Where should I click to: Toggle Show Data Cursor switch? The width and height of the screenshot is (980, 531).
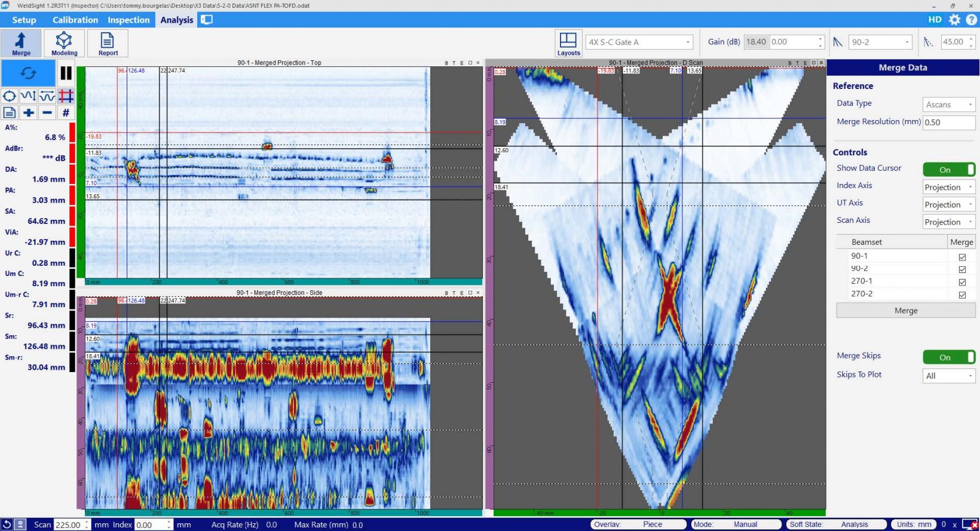(948, 170)
